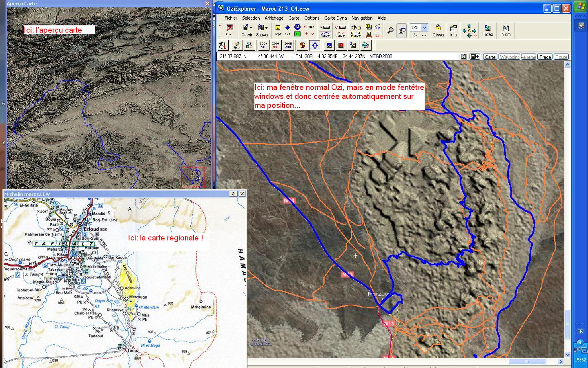
Task: Click the Zoom 200 toolbar button
Action: (288, 45)
